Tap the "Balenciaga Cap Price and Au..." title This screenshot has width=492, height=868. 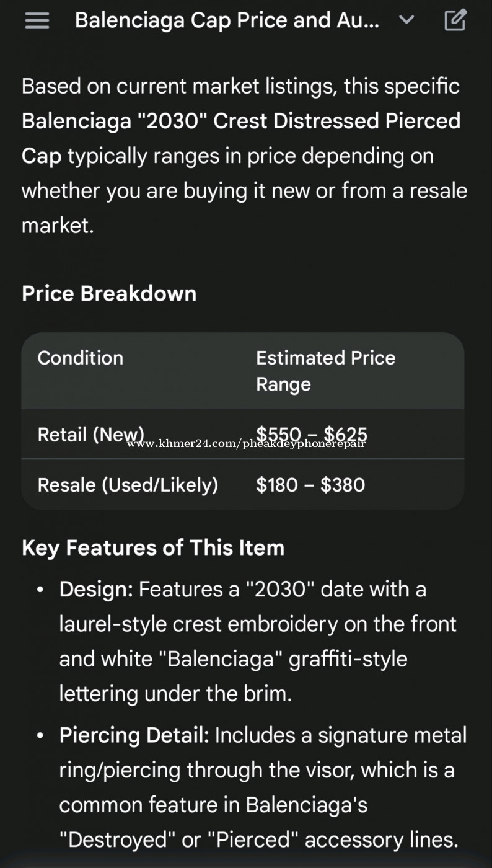[227, 20]
